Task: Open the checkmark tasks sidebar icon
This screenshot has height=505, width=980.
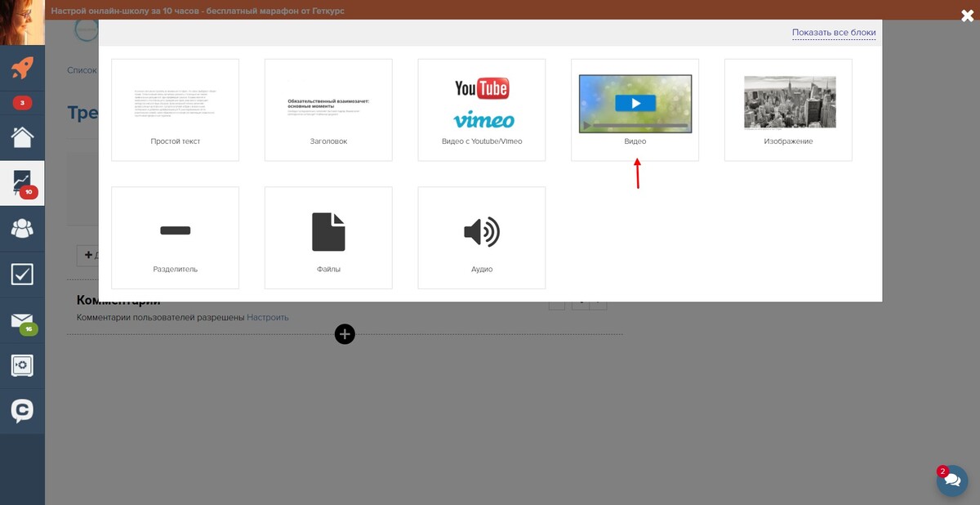Action: 22,274
